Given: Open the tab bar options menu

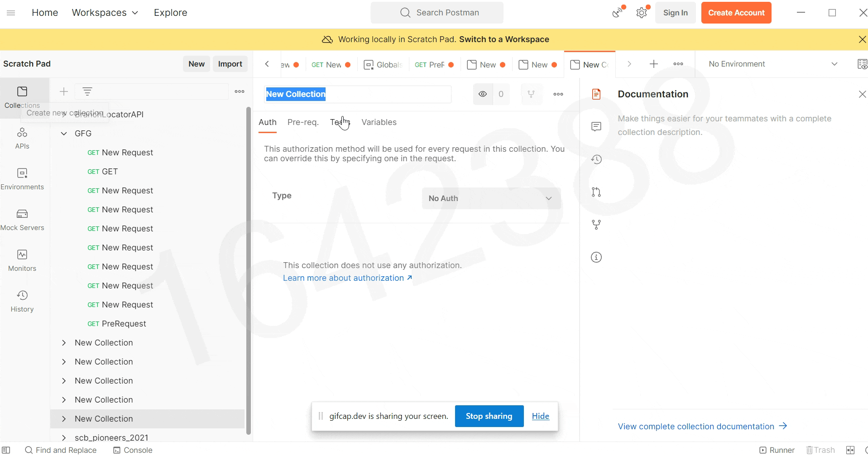Looking at the screenshot, I should pos(678,64).
